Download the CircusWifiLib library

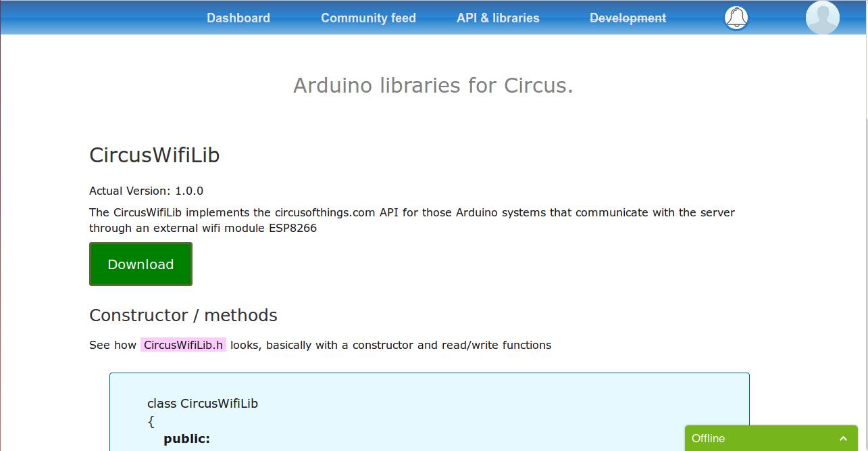tap(141, 264)
